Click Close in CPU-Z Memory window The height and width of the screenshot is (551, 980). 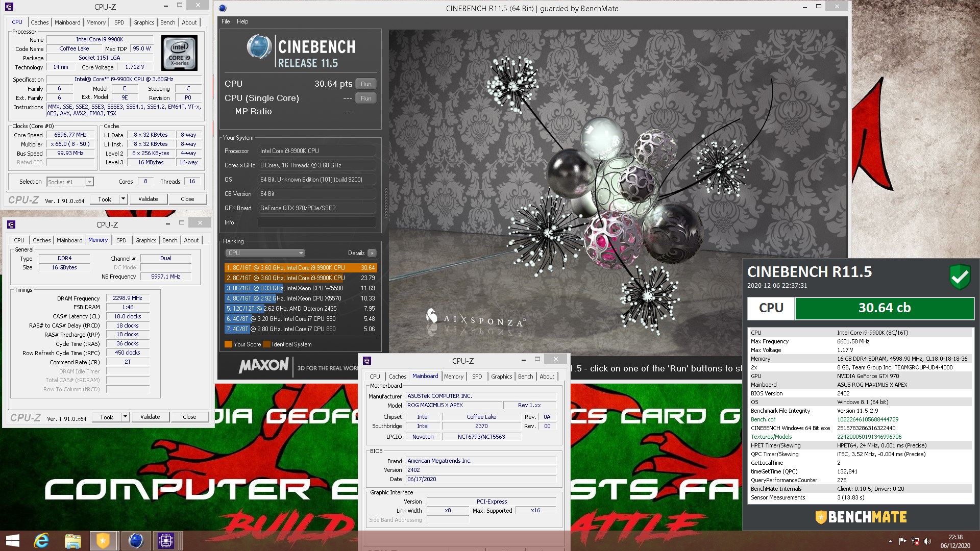click(189, 417)
